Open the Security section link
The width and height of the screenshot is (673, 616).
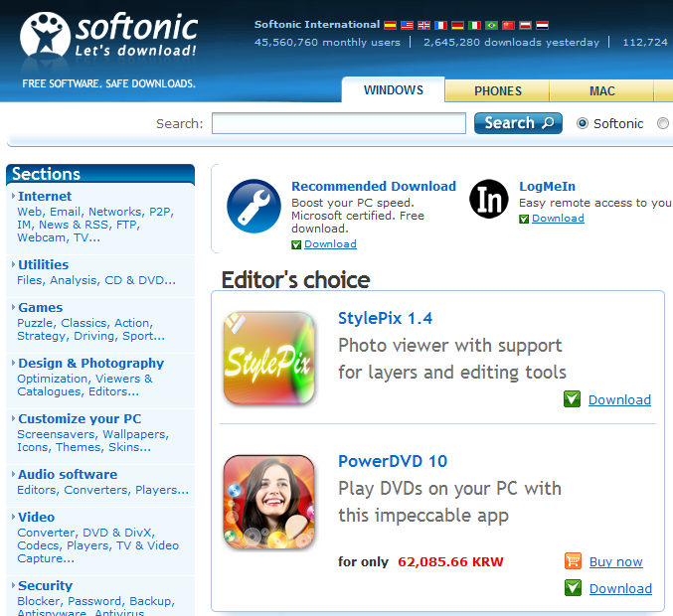[x=45, y=586]
